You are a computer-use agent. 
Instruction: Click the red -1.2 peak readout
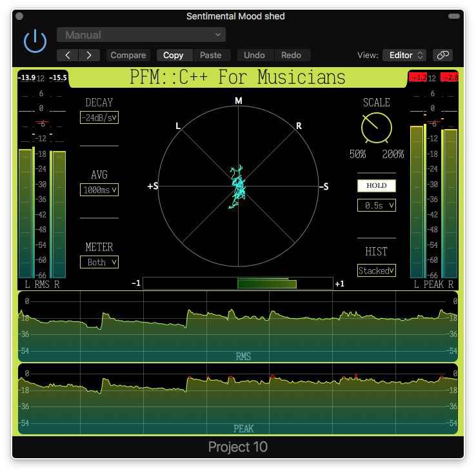(418, 77)
